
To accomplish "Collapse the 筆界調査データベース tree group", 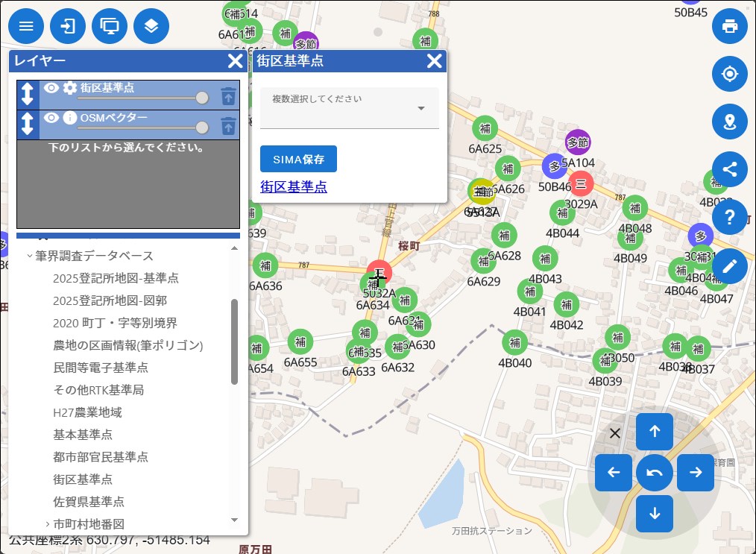I will [30, 256].
